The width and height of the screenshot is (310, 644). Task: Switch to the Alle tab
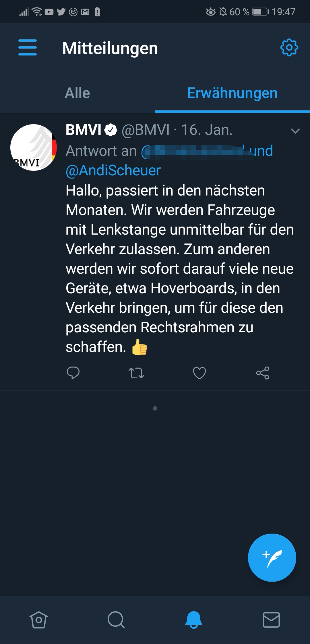(x=77, y=93)
